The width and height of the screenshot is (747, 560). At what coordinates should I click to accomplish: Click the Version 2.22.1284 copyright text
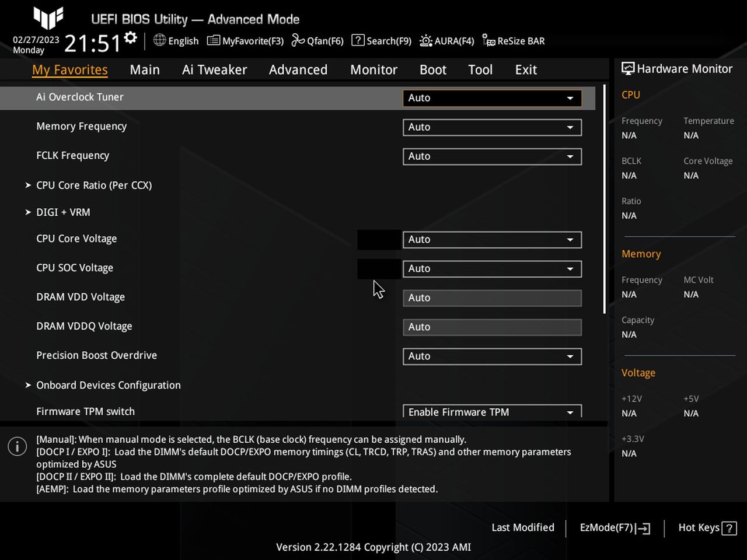pos(373,547)
